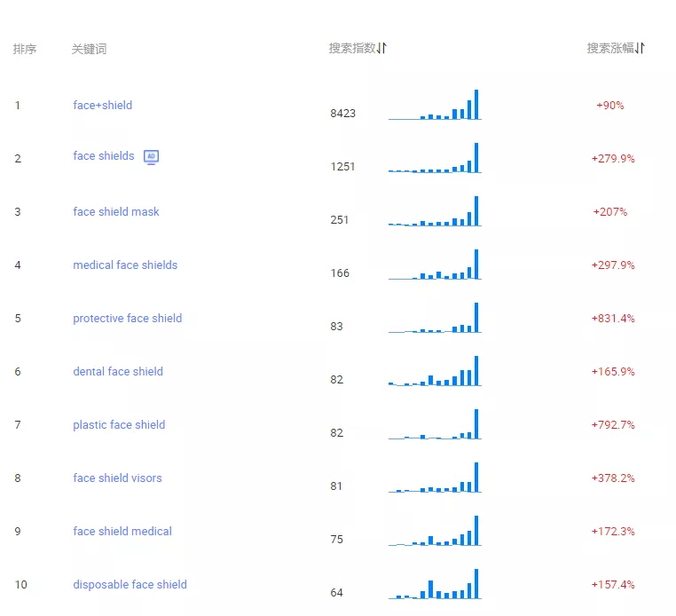View trend chart for face shields
Image resolution: width=676 pixels, height=616 pixels.
coord(435,157)
